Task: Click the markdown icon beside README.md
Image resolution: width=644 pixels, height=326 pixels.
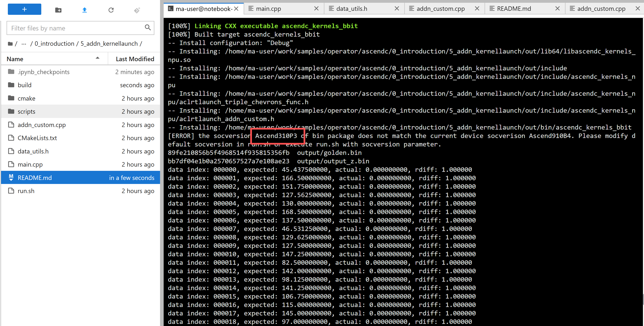Action: [x=11, y=177]
